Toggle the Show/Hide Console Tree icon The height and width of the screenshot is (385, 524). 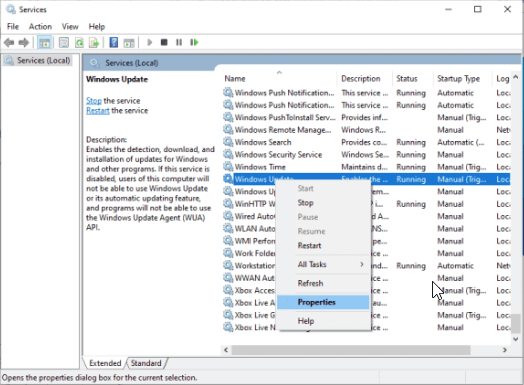(44, 42)
